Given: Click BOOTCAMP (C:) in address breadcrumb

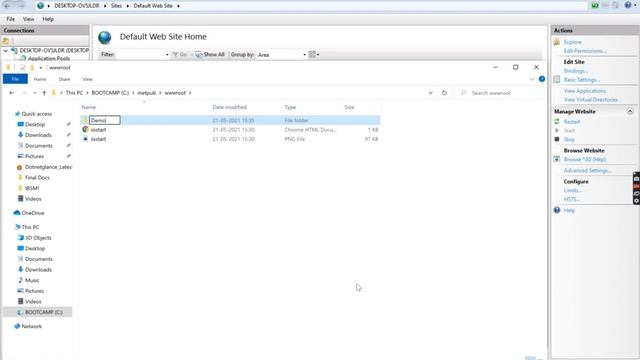Looking at the screenshot, I should tap(110, 93).
